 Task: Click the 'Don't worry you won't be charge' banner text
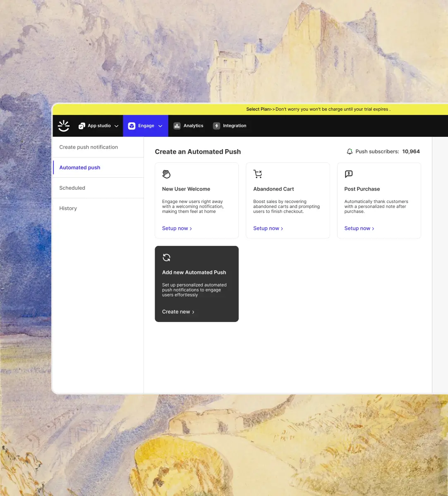(x=333, y=109)
